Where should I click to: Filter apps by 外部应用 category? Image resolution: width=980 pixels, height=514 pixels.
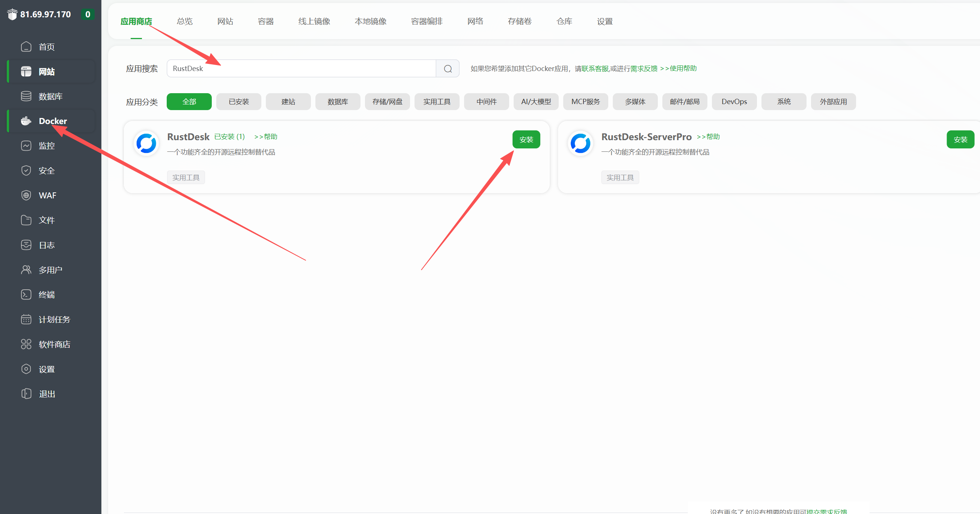click(833, 102)
